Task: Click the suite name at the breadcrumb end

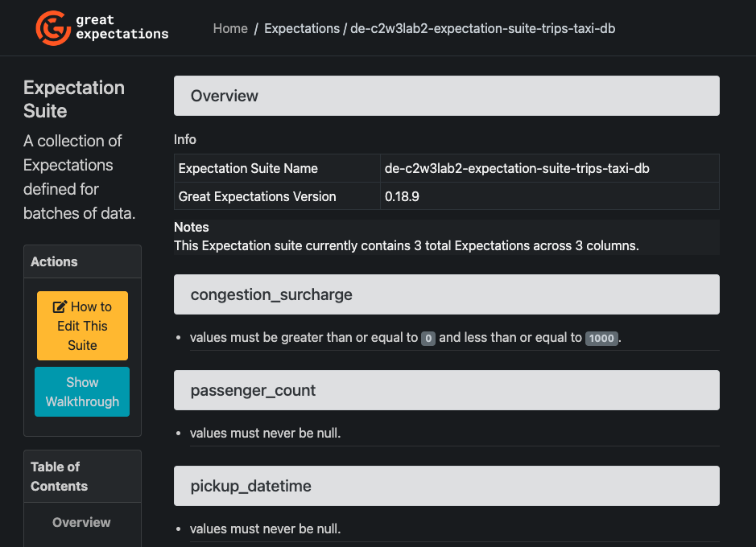Action: pyautogui.click(x=482, y=28)
